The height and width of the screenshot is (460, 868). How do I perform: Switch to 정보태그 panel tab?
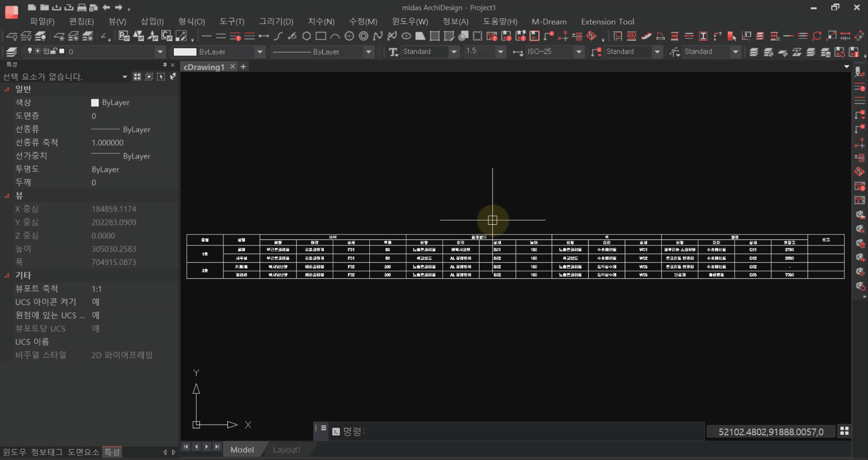click(47, 452)
